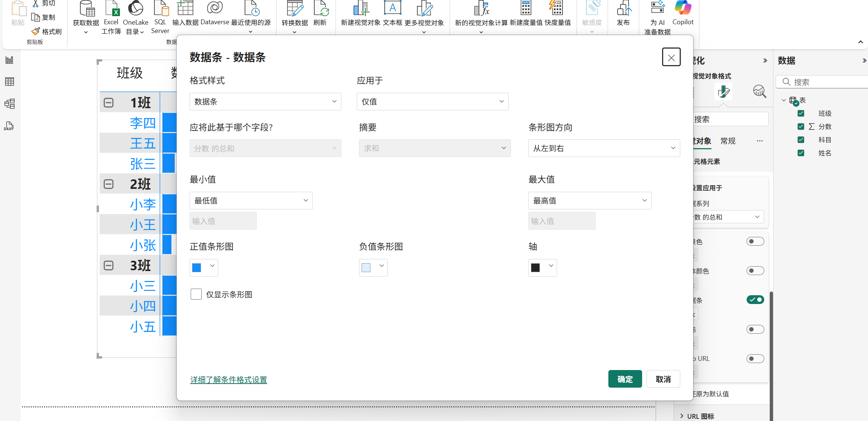Open the 正值条形图 blue color picker
The height and width of the screenshot is (421, 868).
(204, 267)
